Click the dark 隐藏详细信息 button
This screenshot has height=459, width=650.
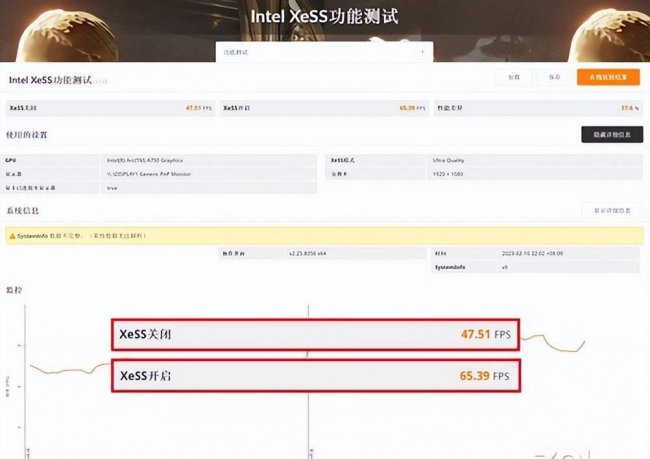coord(612,135)
